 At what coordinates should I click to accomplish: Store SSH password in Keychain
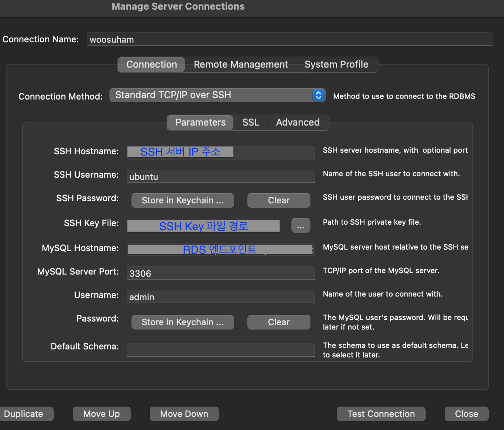click(x=182, y=200)
